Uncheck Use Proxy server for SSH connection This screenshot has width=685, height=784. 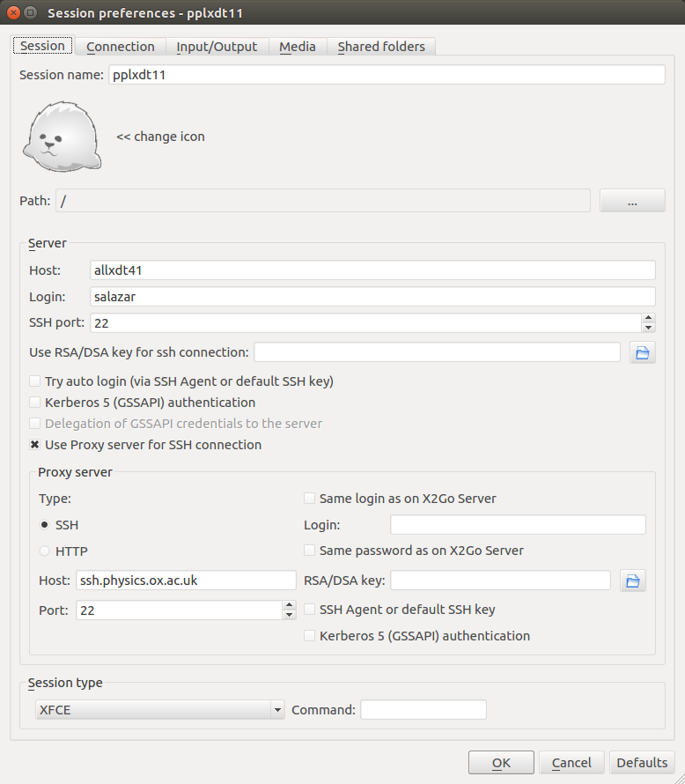coord(35,445)
